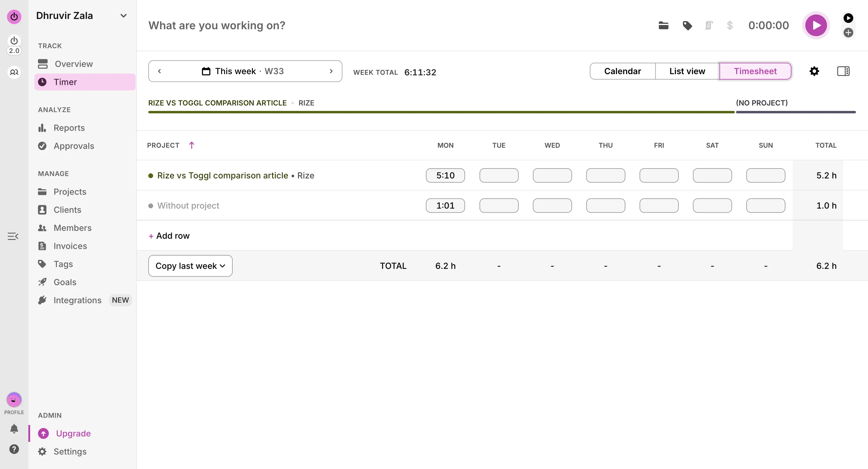Viewport: 868px width, 469px height.
Task: Click the NEW badge beside Integrations
Action: (x=120, y=300)
